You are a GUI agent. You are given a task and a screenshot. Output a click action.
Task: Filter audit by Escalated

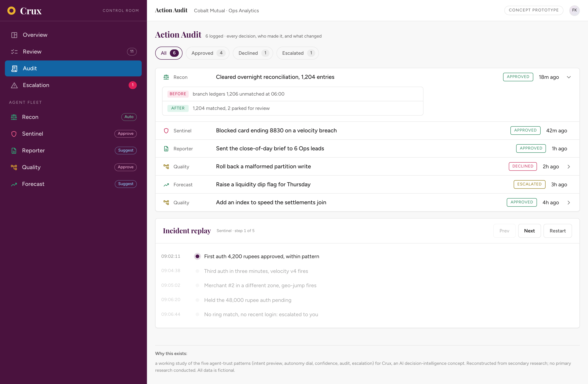(297, 53)
